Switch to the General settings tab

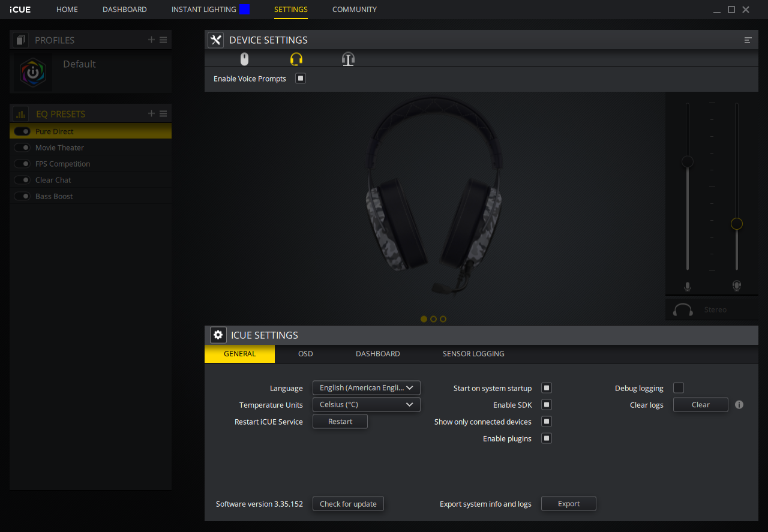pos(240,354)
